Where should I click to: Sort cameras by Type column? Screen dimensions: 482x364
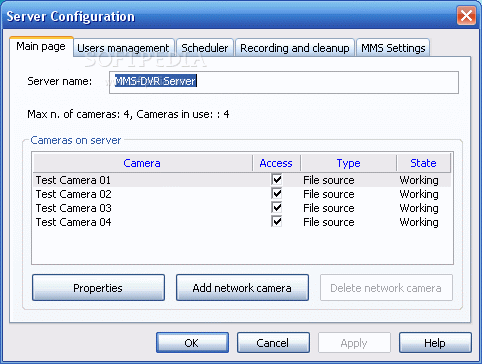(x=348, y=163)
